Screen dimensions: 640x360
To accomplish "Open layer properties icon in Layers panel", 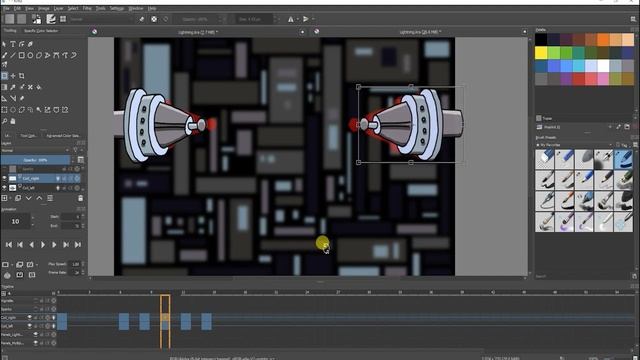I will click(50, 198).
